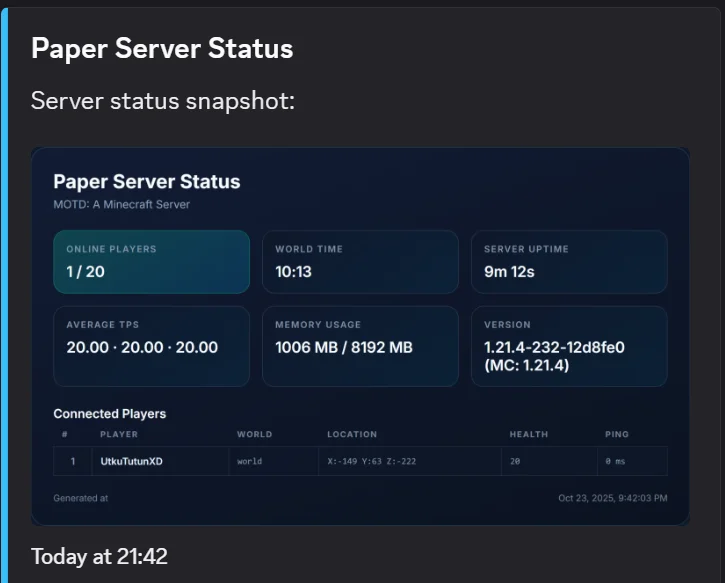Click the health value "20" cell
This screenshot has height=583, width=725.
549,461
